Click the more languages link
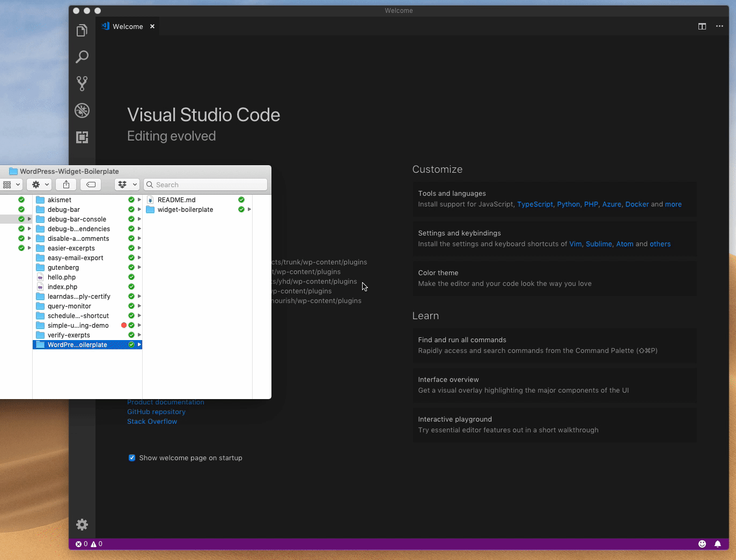The width and height of the screenshot is (736, 560). click(x=673, y=204)
